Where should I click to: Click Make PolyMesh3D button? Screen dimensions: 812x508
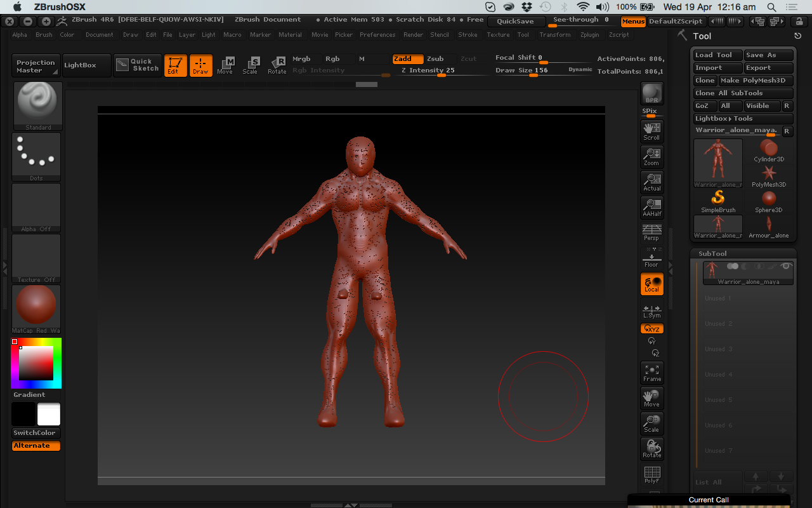[x=756, y=81]
